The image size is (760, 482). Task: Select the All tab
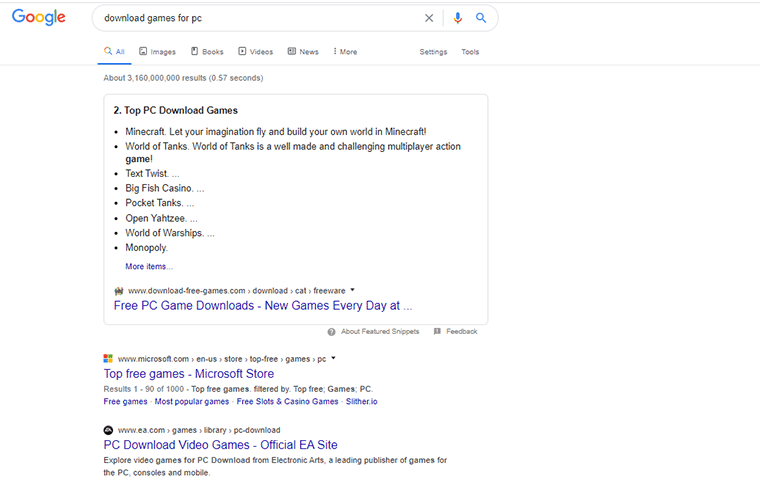(114, 51)
